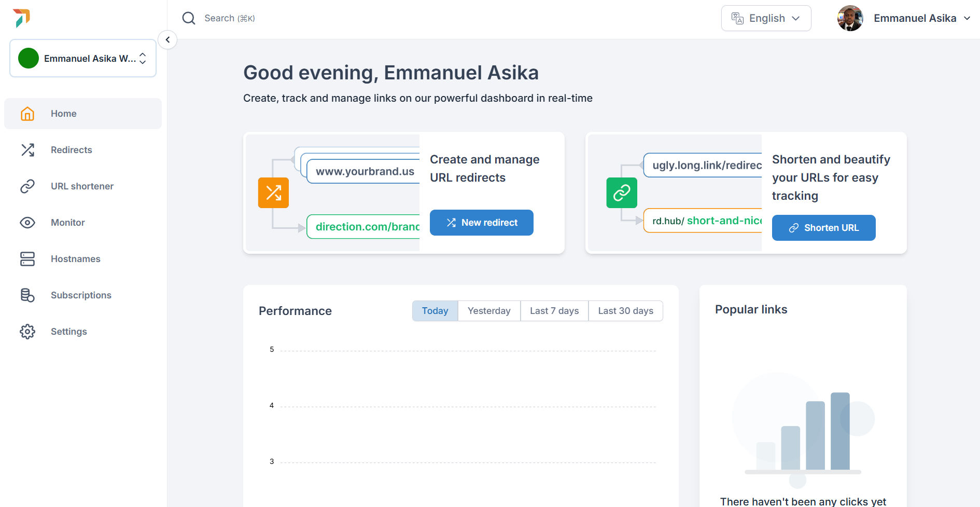The image size is (980, 507).
Task: Click the orange redirect shuffle tile
Action: click(273, 193)
